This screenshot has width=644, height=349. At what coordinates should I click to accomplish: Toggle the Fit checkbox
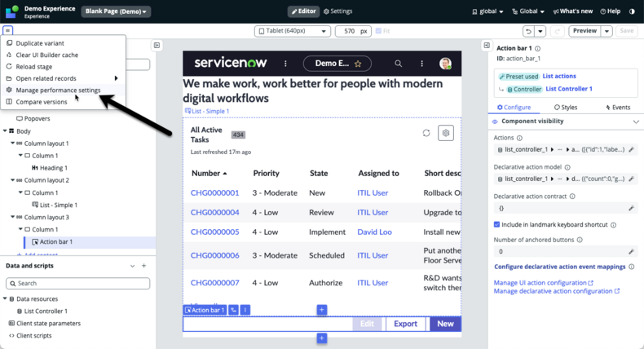(379, 31)
